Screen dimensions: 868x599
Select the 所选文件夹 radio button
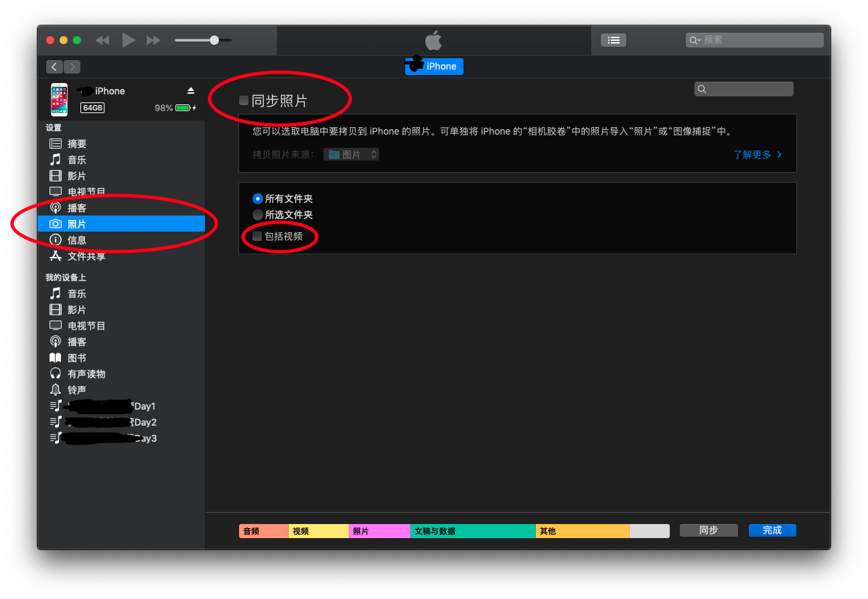click(x=258, y=215)
